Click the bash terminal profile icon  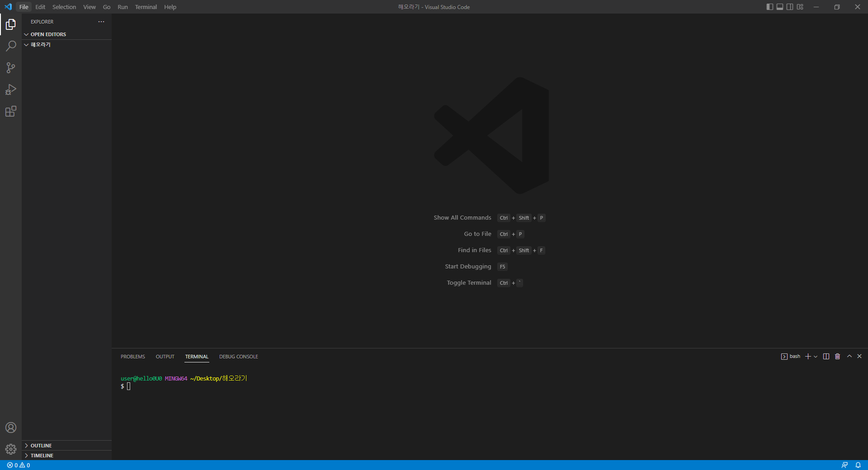pyautogui.click(x=784, y=357)
